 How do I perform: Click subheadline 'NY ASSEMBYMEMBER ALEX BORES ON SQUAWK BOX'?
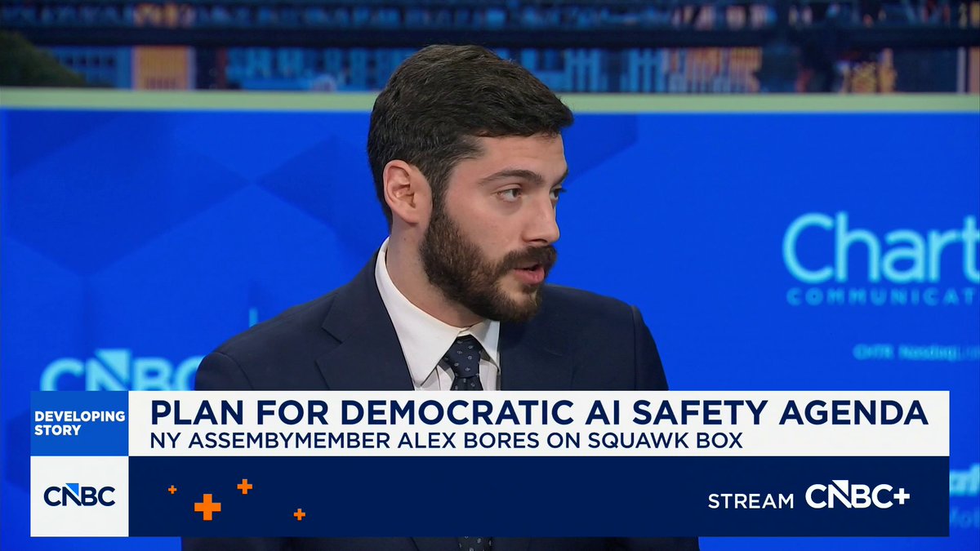(x=446, y=440)
